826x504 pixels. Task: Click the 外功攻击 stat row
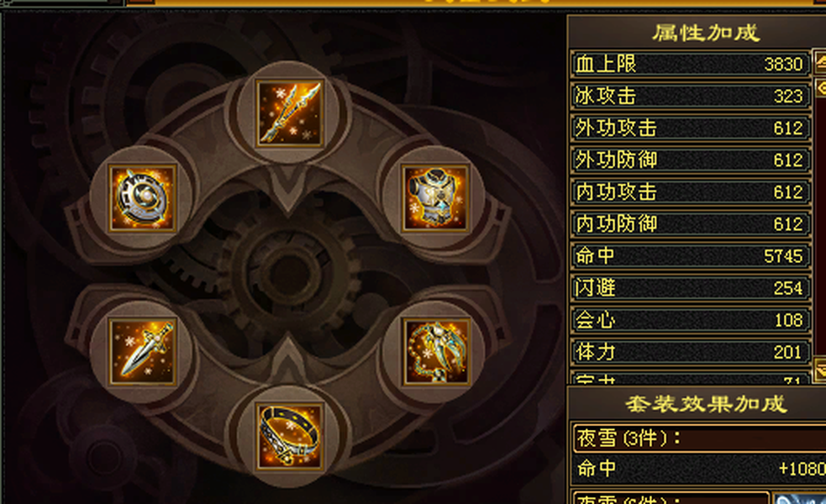click(690, 128)
